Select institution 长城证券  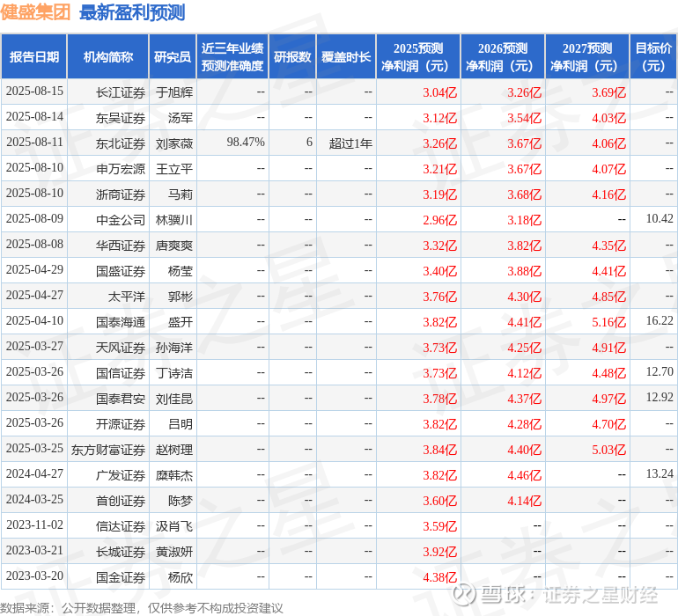point(121,552)
